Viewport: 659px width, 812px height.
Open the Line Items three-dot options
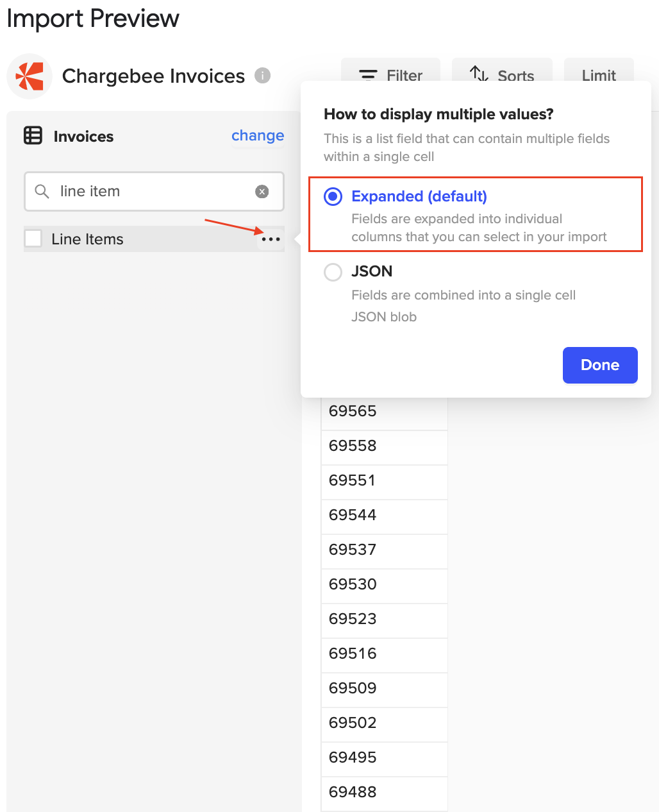pos(271,239)
